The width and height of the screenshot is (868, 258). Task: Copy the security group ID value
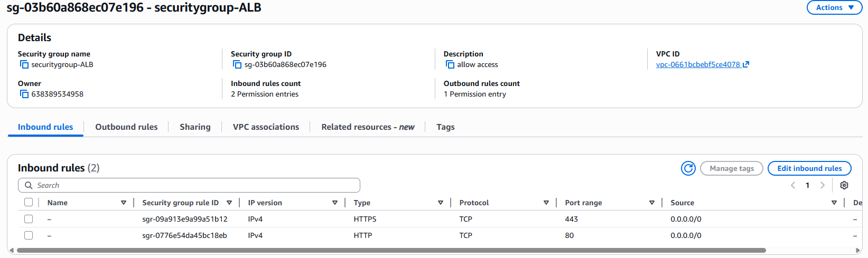point(237,64)
